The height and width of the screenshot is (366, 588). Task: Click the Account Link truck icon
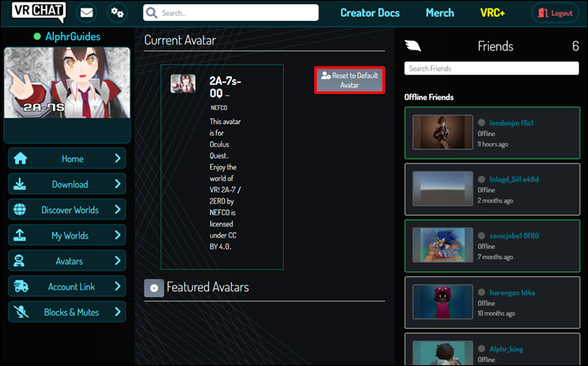pyautogui.click(x=21, y=286)
